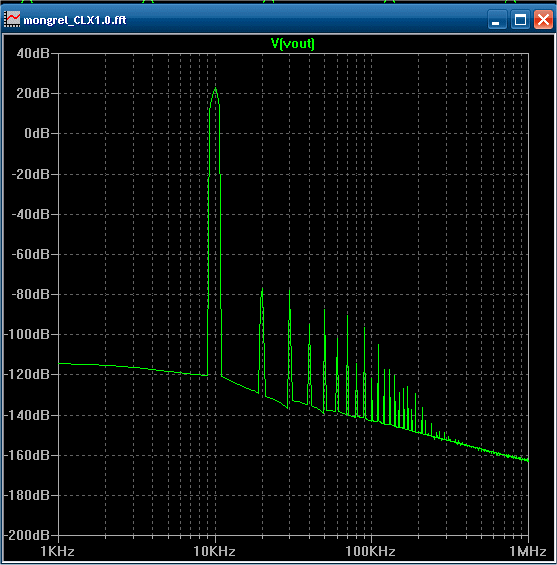Close the mongrel_CLX1.0.fft window
This screenshot has height=565, width=557.
pyautogui.click(x=543, y=19)
